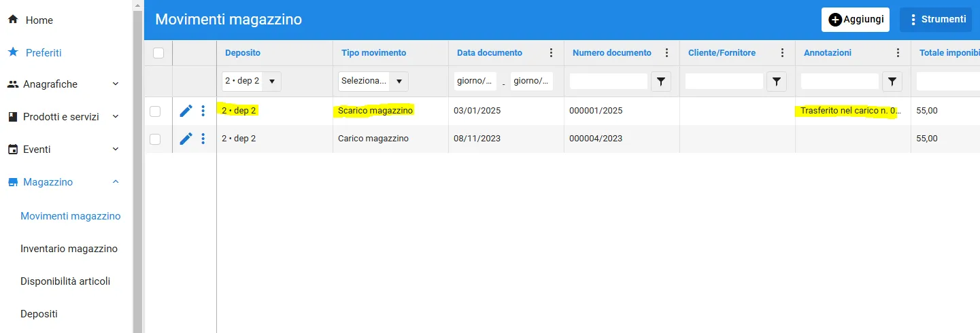The image size is (980, 333).
Task: Tick the checkbox for the 03/01/2025 row
Action: tap(155, 111)
